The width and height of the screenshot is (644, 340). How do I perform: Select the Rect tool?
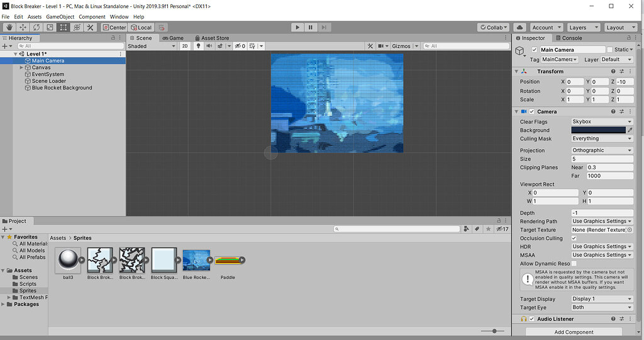[x=64, y=27]
